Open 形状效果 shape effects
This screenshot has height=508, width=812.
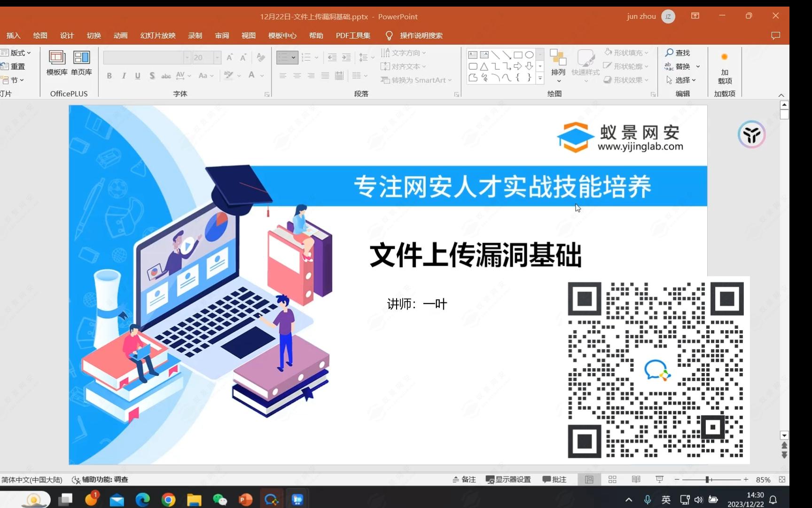[x=626, y=80]
